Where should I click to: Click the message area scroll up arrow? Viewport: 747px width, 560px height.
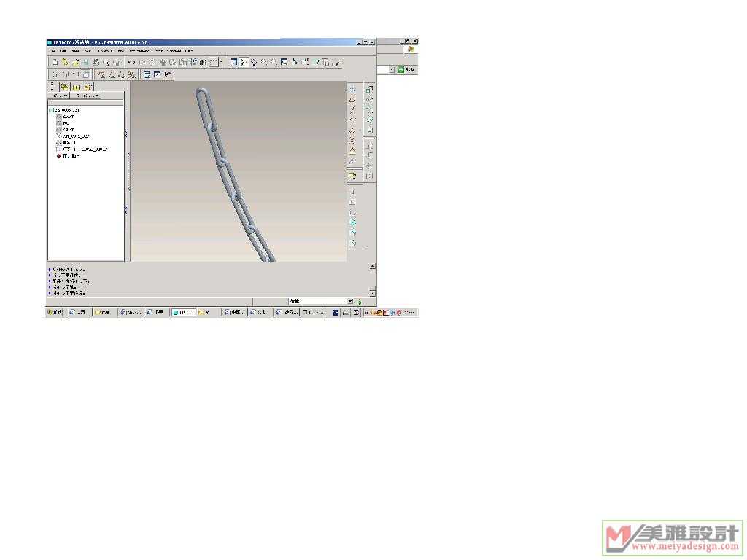373,267
